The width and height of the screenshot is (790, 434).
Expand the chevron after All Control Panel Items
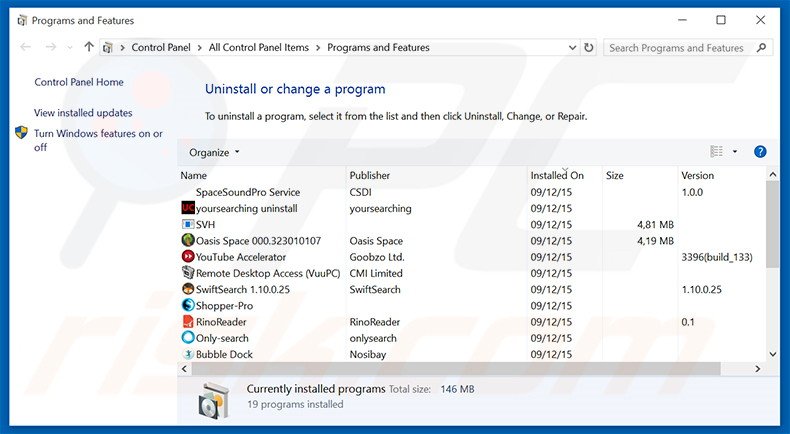point(318,48)
